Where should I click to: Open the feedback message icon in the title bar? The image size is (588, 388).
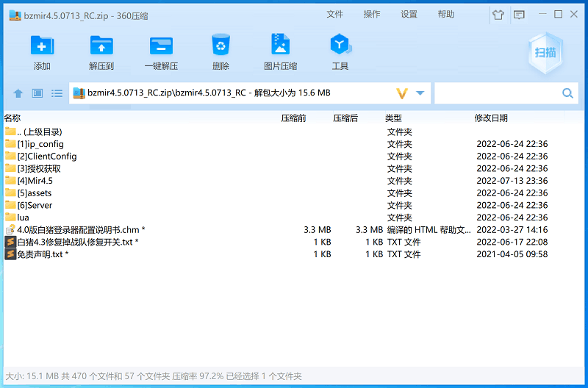pyautogui.click(x=519, y=15)
